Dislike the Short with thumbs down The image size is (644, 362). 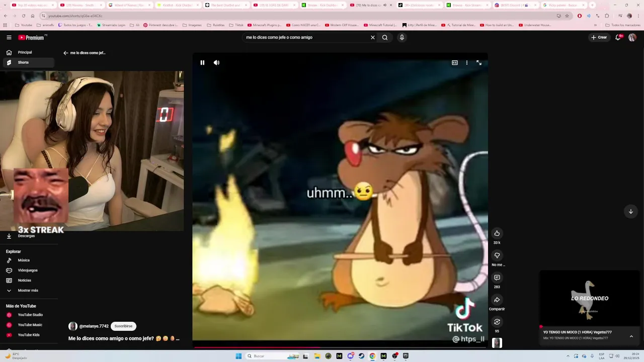497,255
